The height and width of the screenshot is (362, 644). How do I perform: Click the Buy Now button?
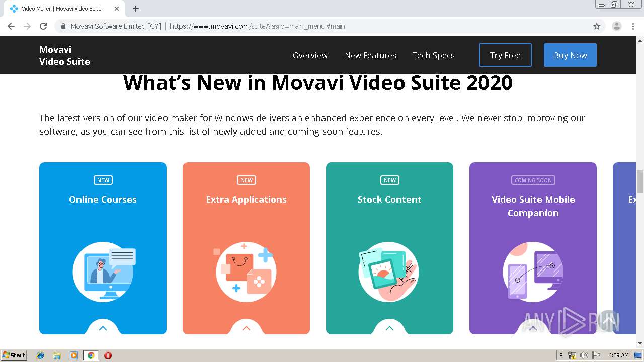pos(570,55)
